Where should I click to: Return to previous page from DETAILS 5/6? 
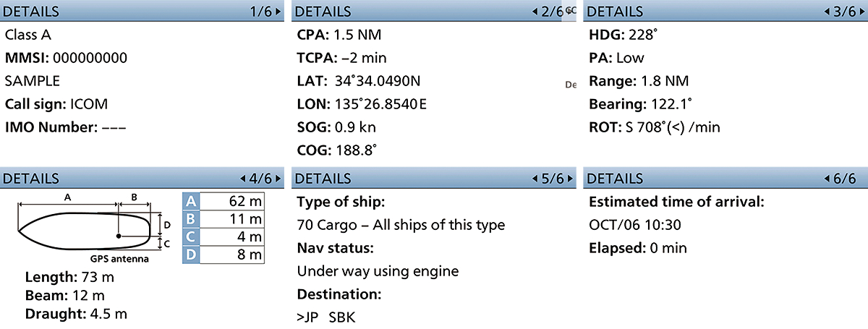point(534,179)
